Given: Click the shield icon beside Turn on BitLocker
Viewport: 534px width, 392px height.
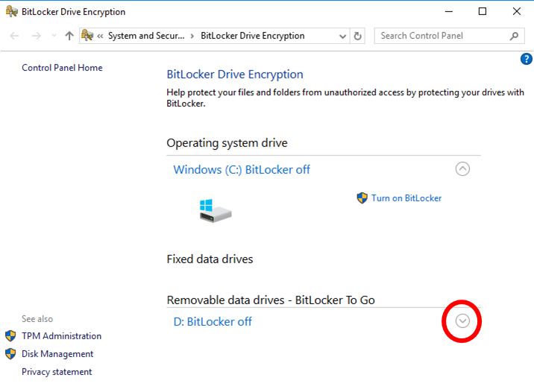Looking at the screenshot, I should tap(362, 198).
